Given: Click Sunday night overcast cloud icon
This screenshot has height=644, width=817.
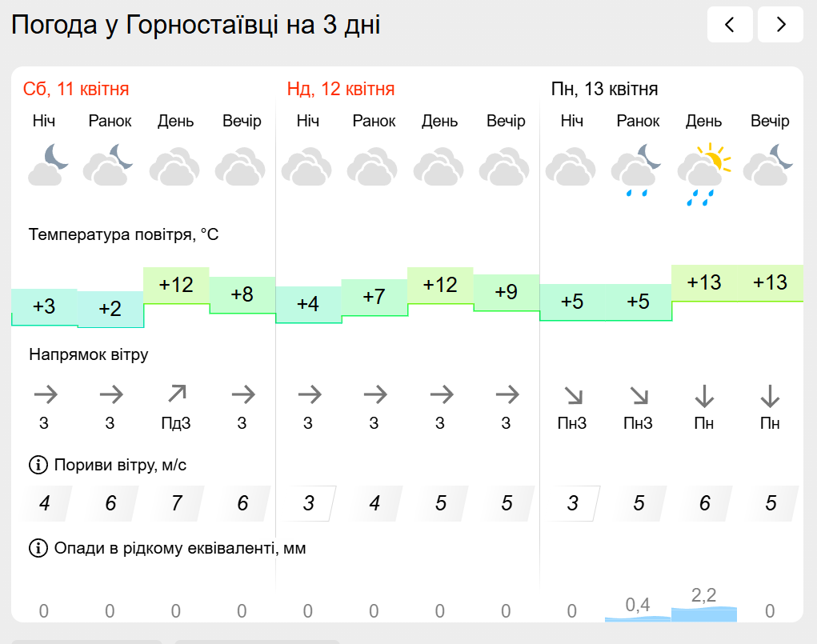Looking at the screenshot, I should click(x=308, y=167).
